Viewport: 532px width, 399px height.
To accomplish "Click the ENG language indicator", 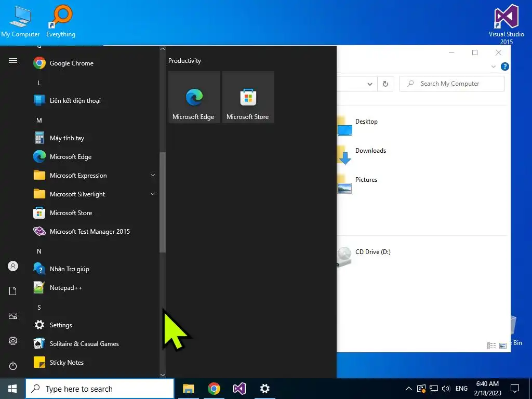I will [461, 389].
